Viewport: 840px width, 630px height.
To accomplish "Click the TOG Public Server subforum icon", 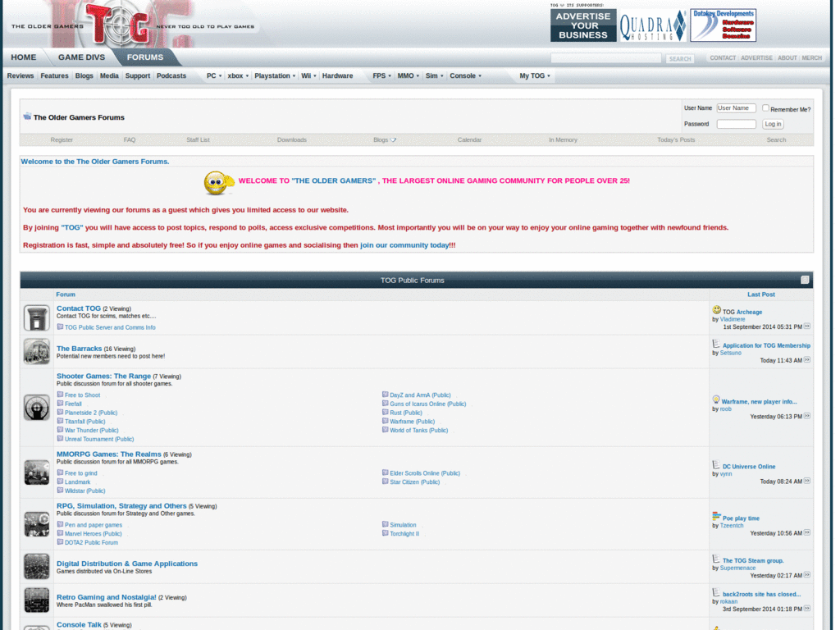I will tap(60, 326).
